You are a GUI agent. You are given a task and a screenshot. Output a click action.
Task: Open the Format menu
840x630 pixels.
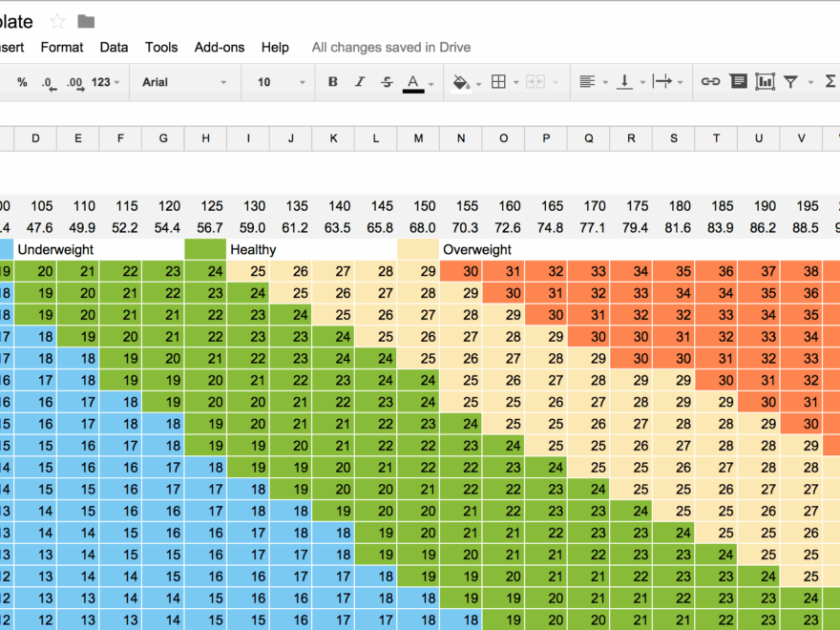click(61, 47)
